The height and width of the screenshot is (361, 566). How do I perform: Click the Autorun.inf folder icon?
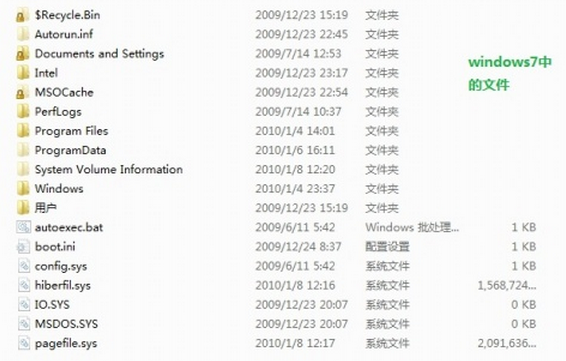tap(22, 34)
